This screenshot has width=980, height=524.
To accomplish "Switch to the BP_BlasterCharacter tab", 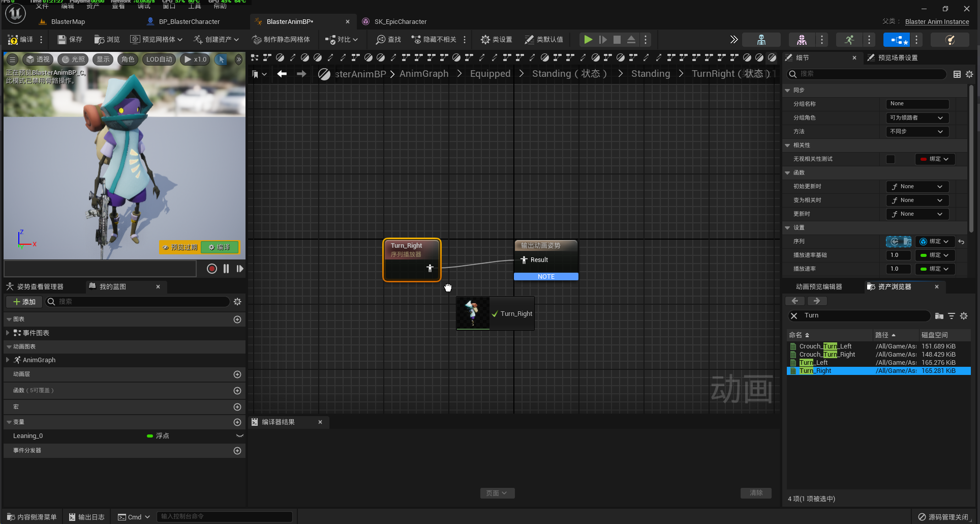I will coord(189,21).
